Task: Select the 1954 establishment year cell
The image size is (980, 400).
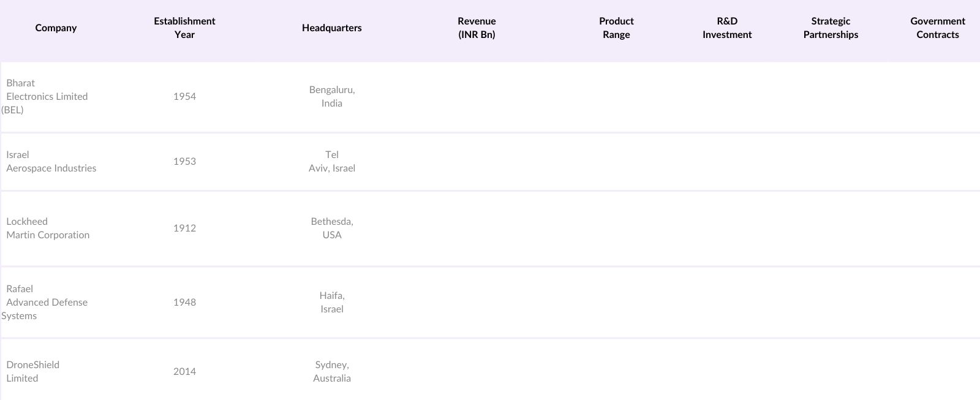Action: [x=184, y=96]
